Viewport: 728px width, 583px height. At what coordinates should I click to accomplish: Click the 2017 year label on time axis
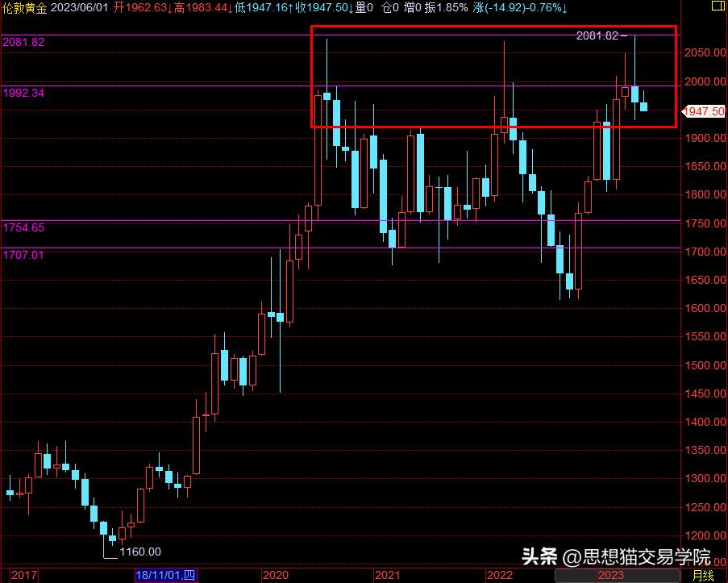pyautogui.click(x=24, y=576)
